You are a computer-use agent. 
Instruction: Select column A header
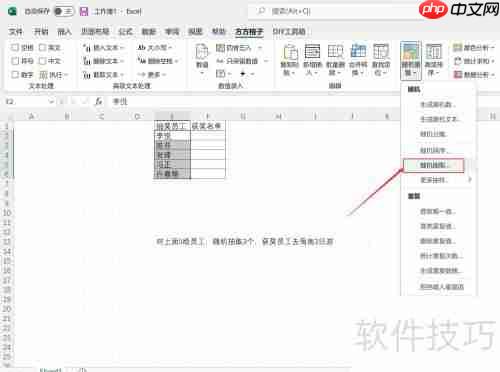click(32, 116)
